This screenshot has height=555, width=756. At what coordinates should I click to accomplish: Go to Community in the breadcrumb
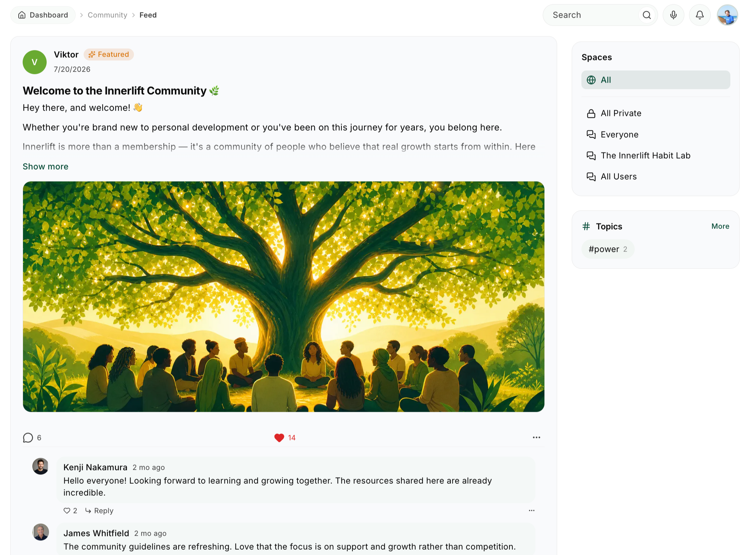point(108,15)
